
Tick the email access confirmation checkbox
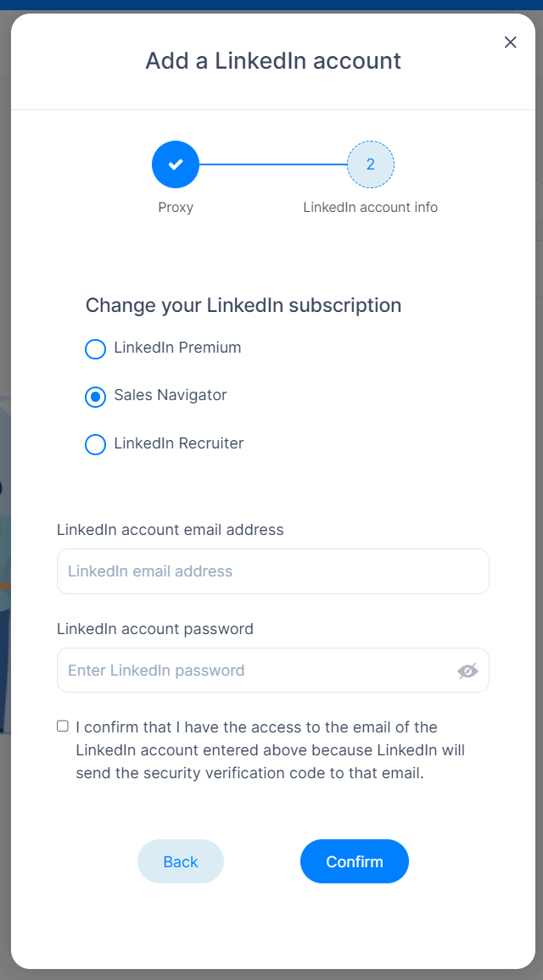pyautogui.click(x=63, y=726)
